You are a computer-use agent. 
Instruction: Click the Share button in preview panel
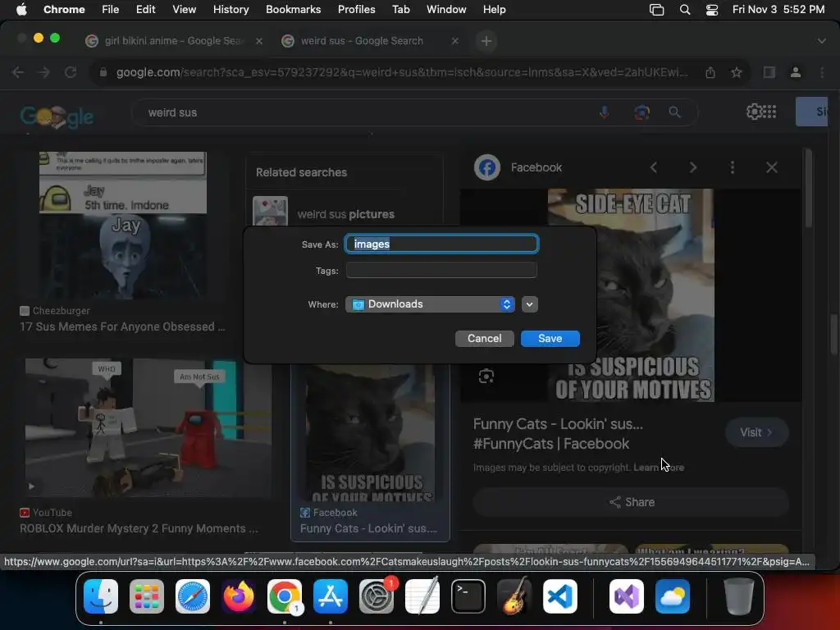point(631,502)
